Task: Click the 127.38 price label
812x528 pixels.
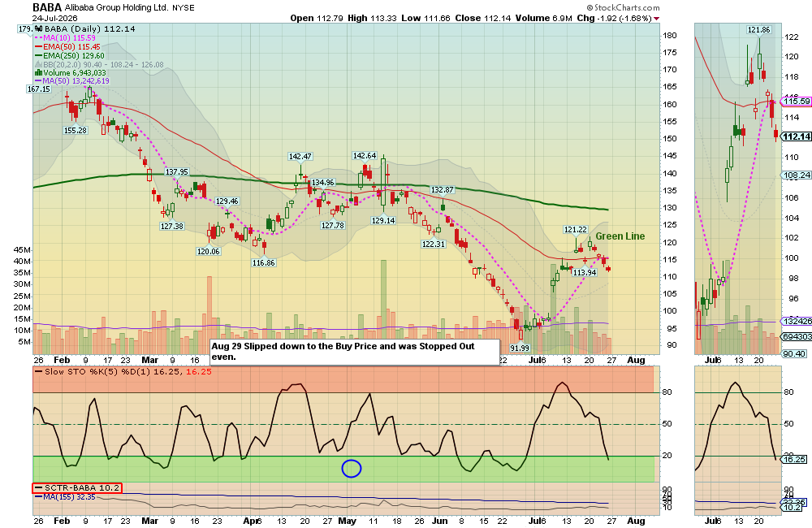Action: click(x=172, y=226)
